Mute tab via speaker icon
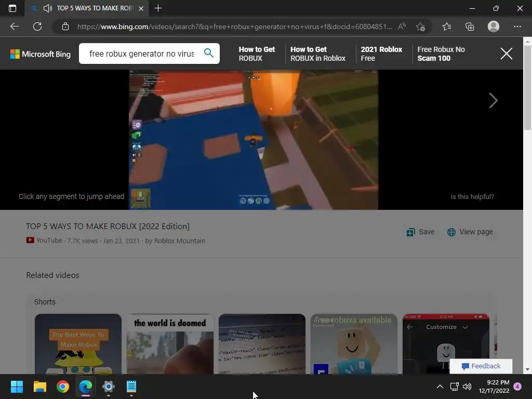 pos(47,8)
